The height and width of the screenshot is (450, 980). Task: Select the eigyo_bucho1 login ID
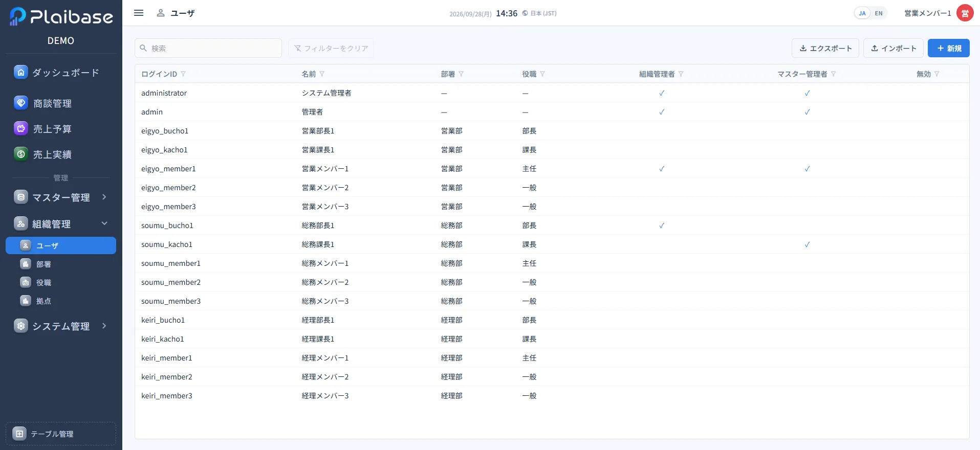pyautogui.click(x=165, y=131)
